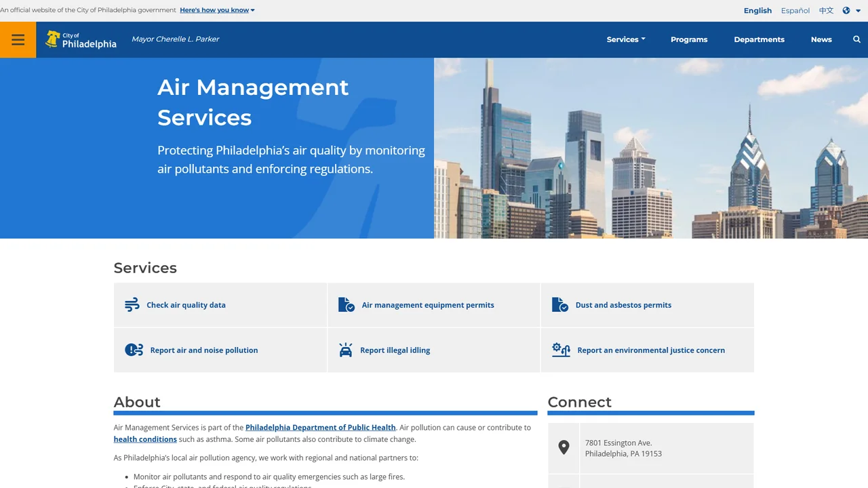Expand "Here's how you know" disclosure
This screenshot has height=488, width=868.
(217, 10)
